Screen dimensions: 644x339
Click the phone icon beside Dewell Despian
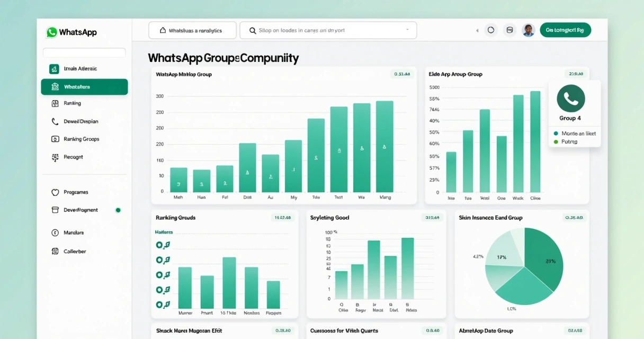55,121
